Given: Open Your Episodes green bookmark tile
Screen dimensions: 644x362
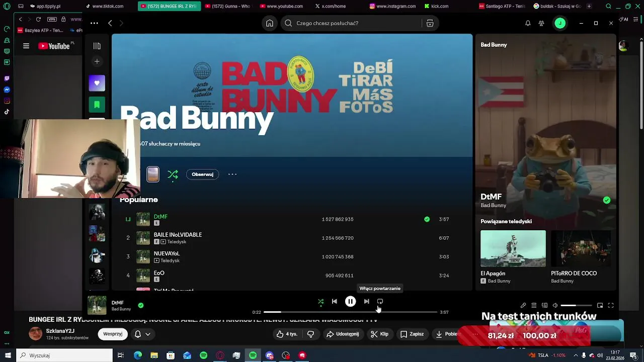Looking at the screenshot, I should pyautogui.click(x=97, y=105).
